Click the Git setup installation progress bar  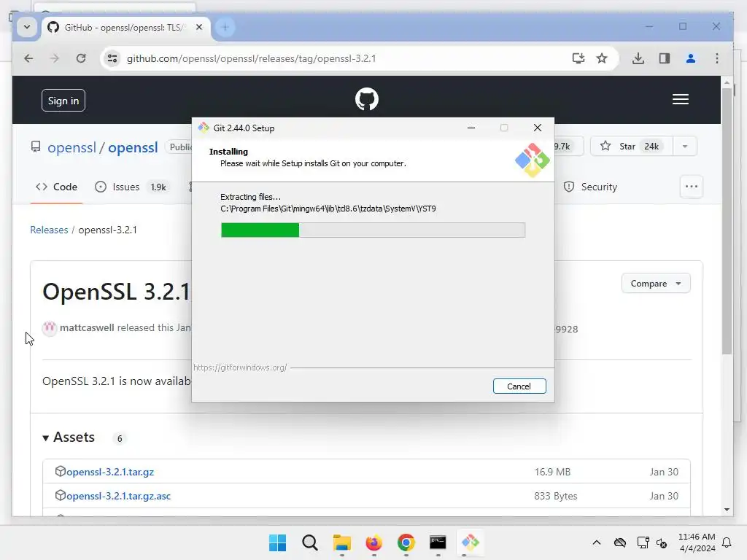(x=373, y=230)
